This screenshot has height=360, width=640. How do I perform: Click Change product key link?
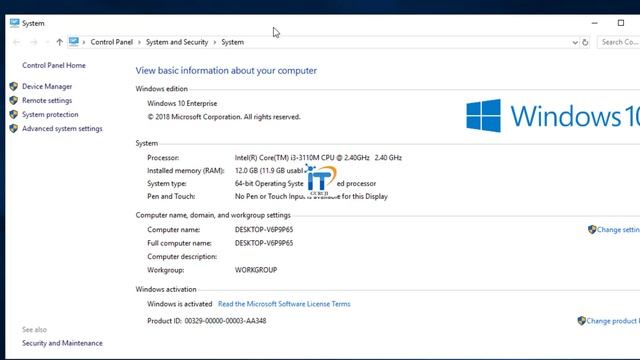click(613, 321)
